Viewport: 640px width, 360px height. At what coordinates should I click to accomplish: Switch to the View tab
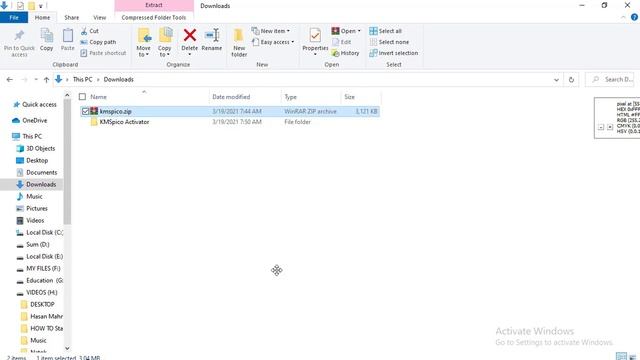(100, 18)
